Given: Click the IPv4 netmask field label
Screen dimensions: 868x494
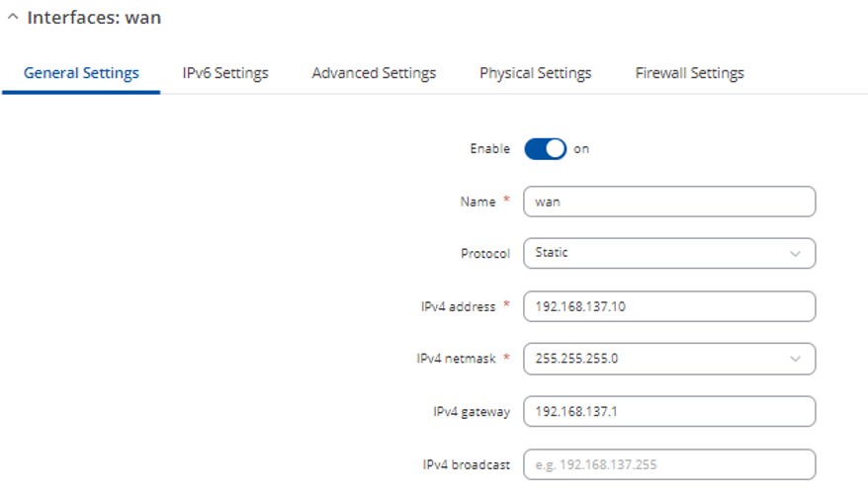Looking at the screenshot, I should pyautogui.click(x=456, y=359).
